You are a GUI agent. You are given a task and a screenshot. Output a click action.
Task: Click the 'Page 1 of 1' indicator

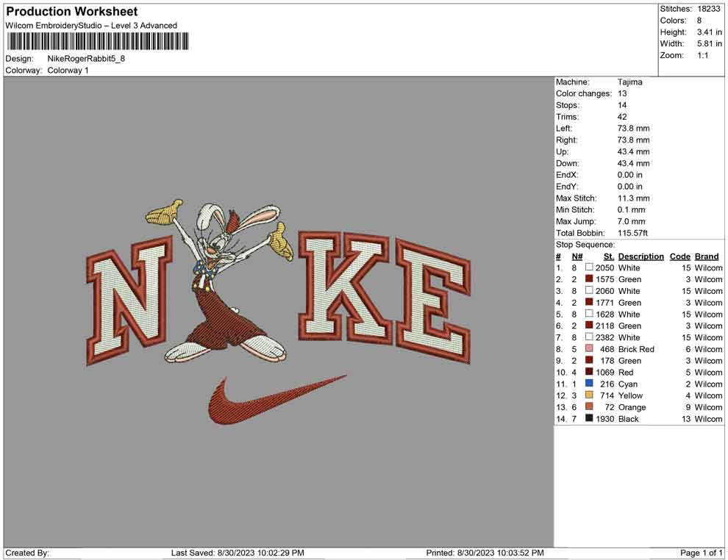(701, 553)
